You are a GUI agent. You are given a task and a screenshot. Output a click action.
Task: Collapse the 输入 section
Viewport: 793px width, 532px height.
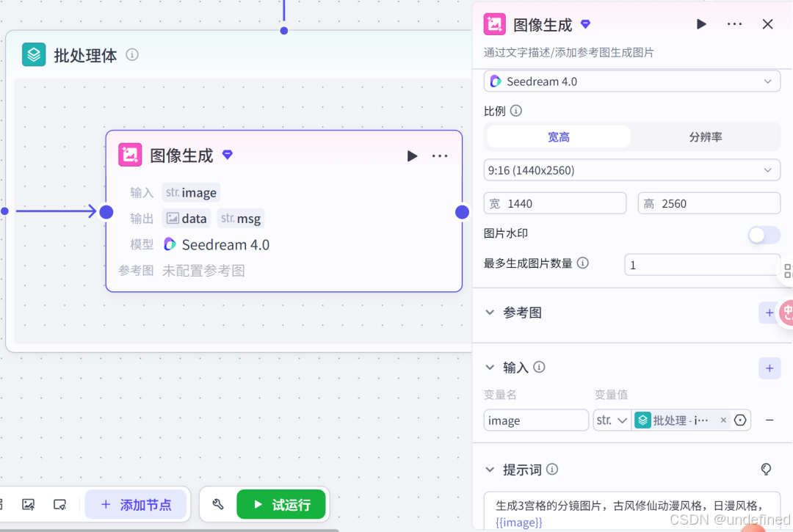[x=490, y=368]
